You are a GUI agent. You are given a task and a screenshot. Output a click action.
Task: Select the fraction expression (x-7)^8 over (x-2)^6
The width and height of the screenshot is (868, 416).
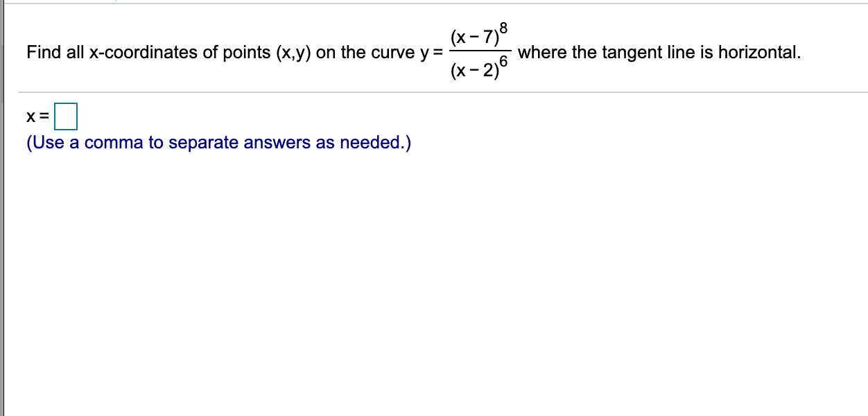[x=480, y=51]
